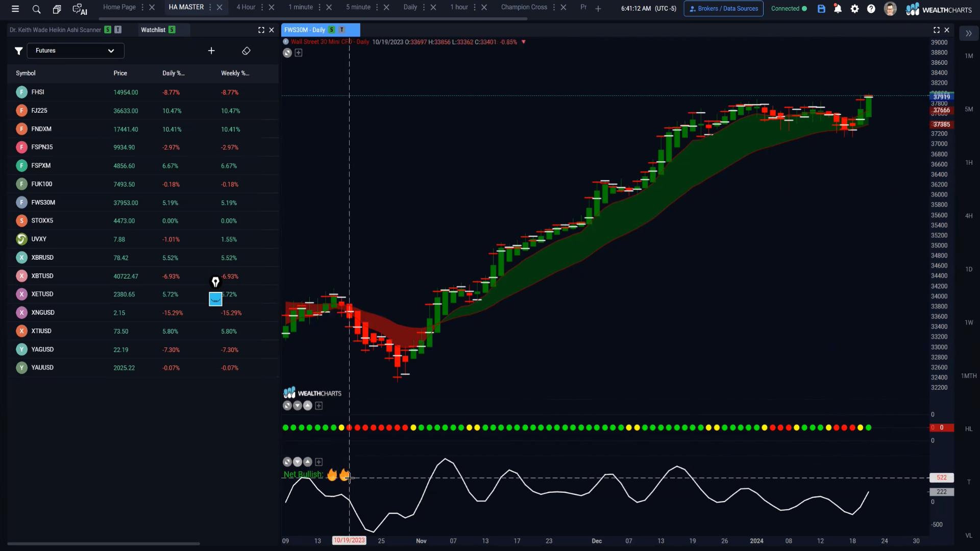Add a new workspace tab
The image size is (980, 551).
pos(598,9)
